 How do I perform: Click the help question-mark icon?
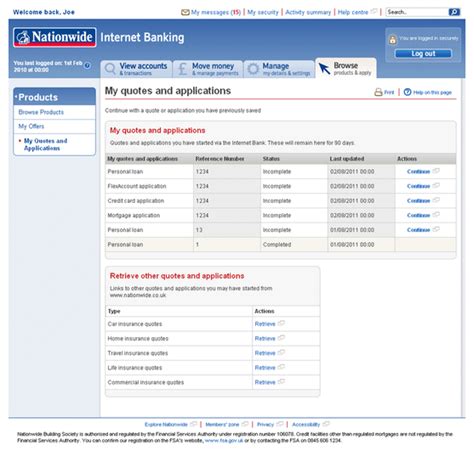tap(407, 92)
